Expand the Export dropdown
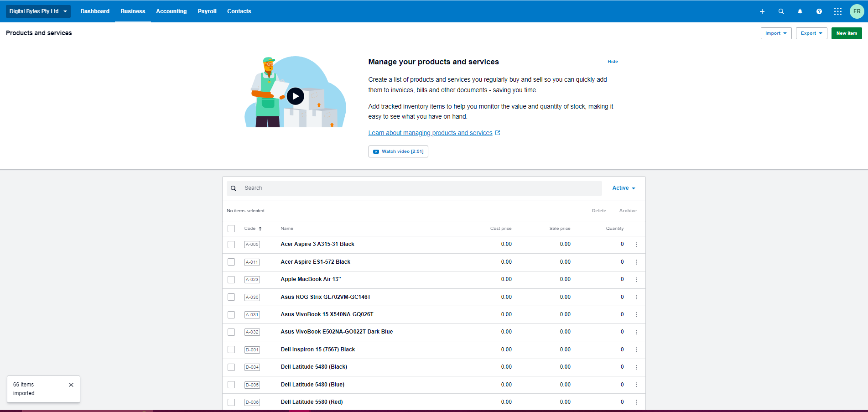The image size is (868, 412). (x=811, y=33)
